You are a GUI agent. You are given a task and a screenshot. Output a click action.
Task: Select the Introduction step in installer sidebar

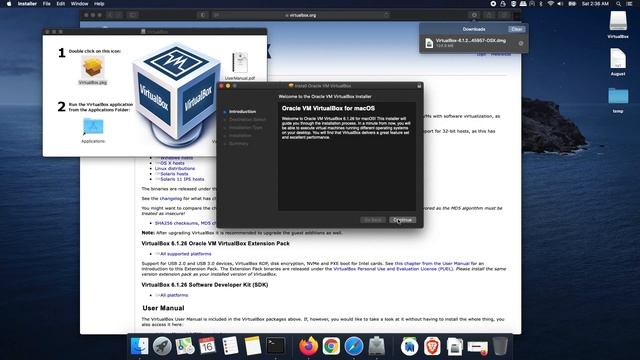click(242, 111)
